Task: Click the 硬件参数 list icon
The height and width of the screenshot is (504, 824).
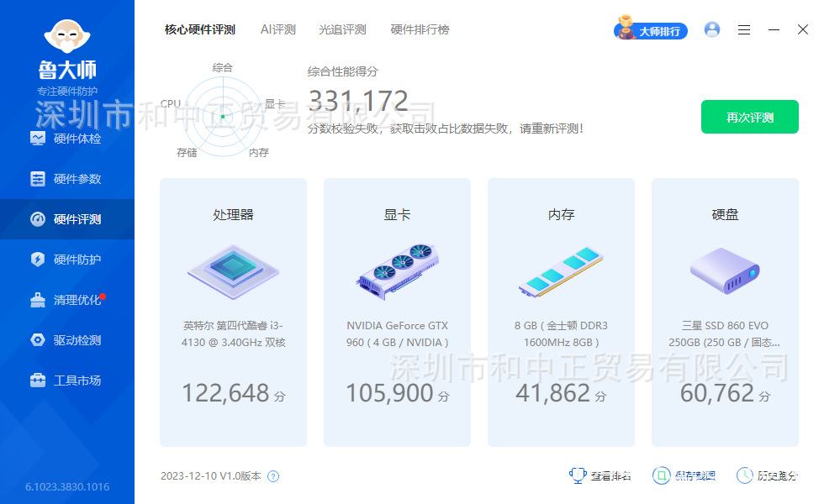Action: tap(38, 179)
